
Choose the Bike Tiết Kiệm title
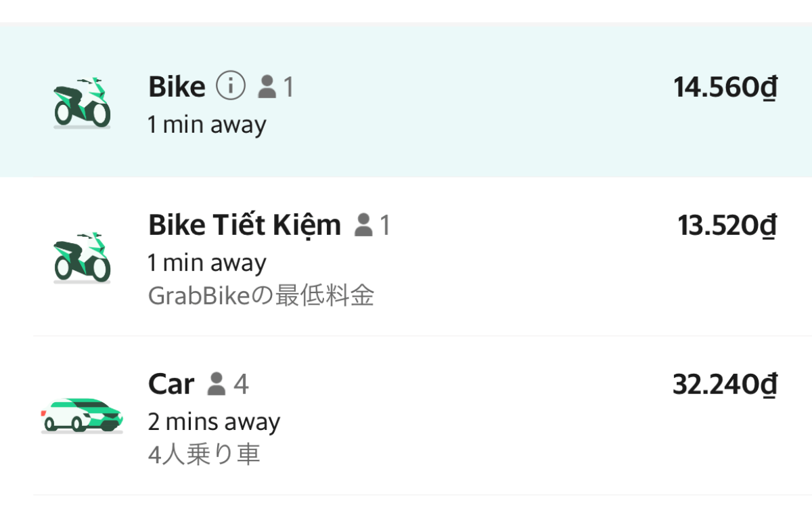pos(244,225)
